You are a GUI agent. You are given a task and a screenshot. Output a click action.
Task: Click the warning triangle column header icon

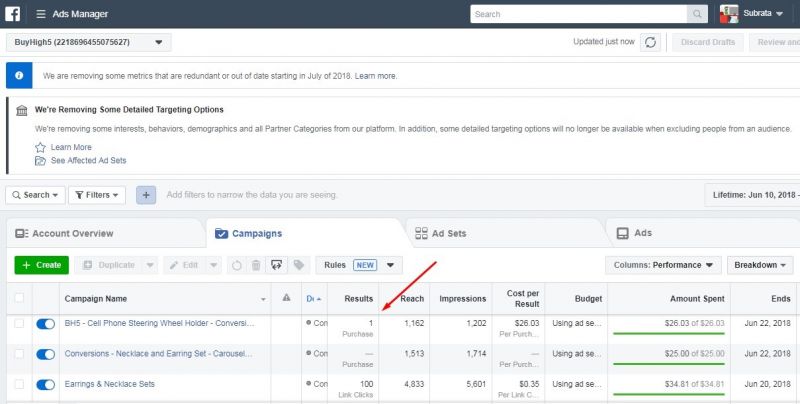(286, 297)
